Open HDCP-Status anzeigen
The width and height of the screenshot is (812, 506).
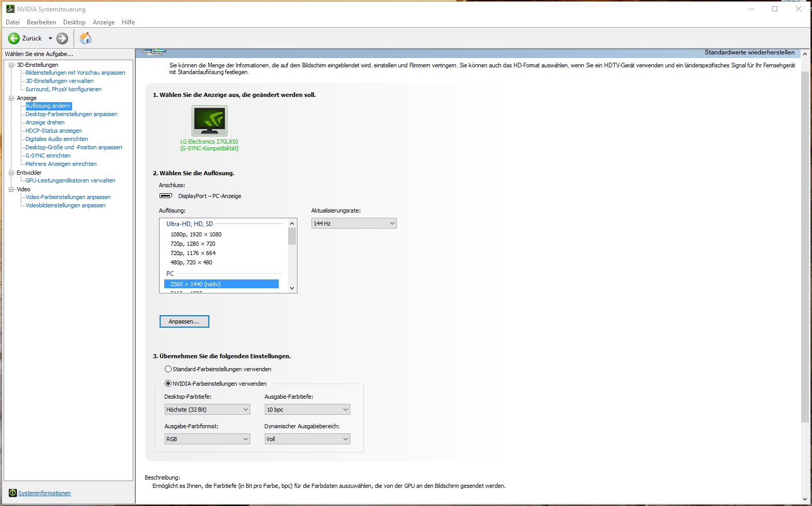(53, 131)
